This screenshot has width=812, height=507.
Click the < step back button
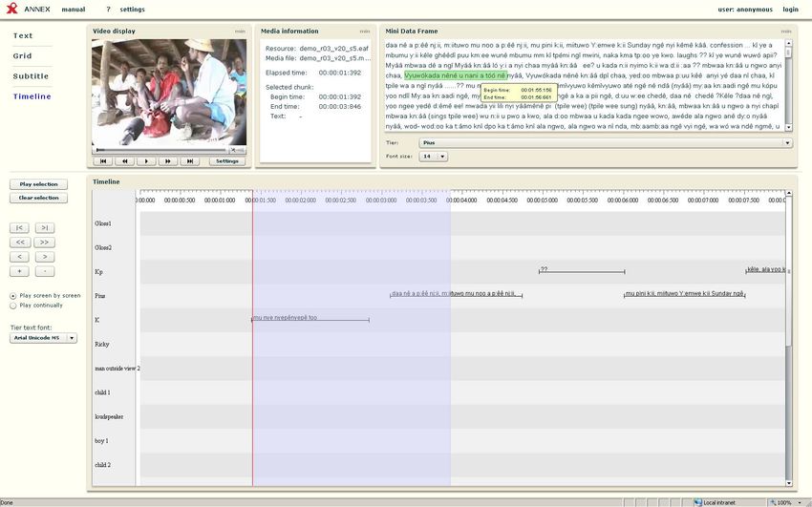pos(19,257)
